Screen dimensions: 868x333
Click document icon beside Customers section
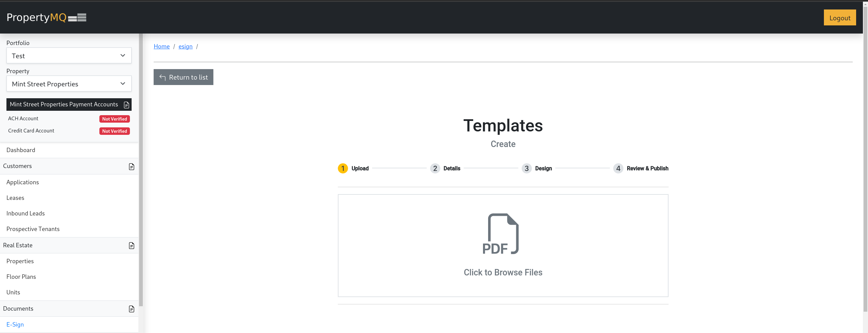pos(132,167)
